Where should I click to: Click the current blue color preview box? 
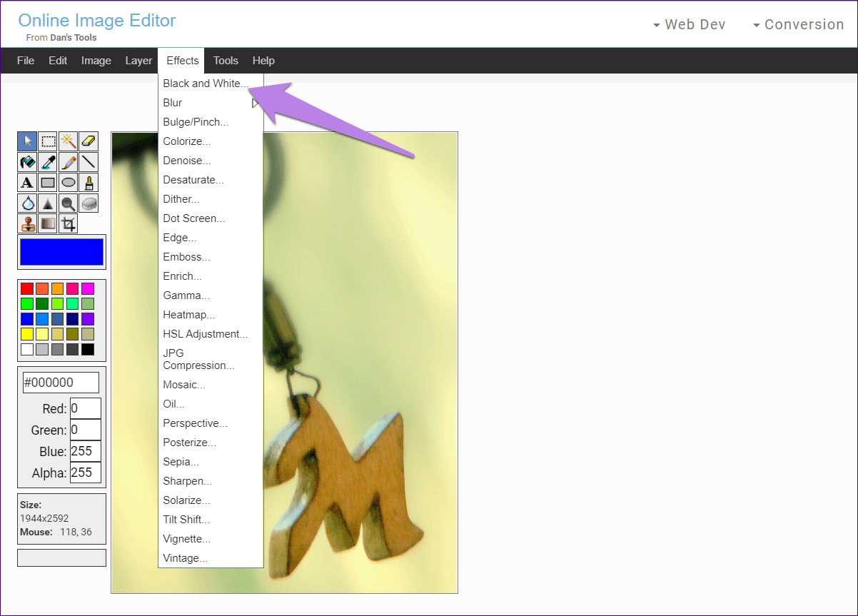[62, 252]
